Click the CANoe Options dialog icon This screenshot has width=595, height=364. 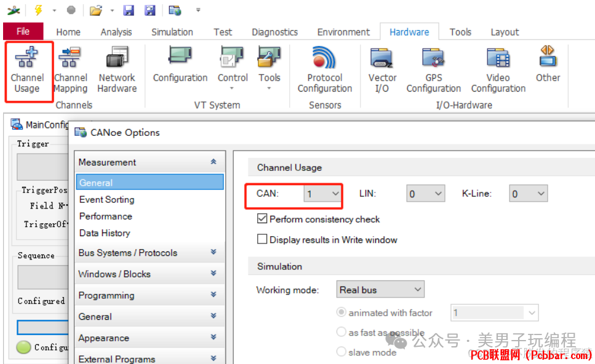click(x=81, y=132)
